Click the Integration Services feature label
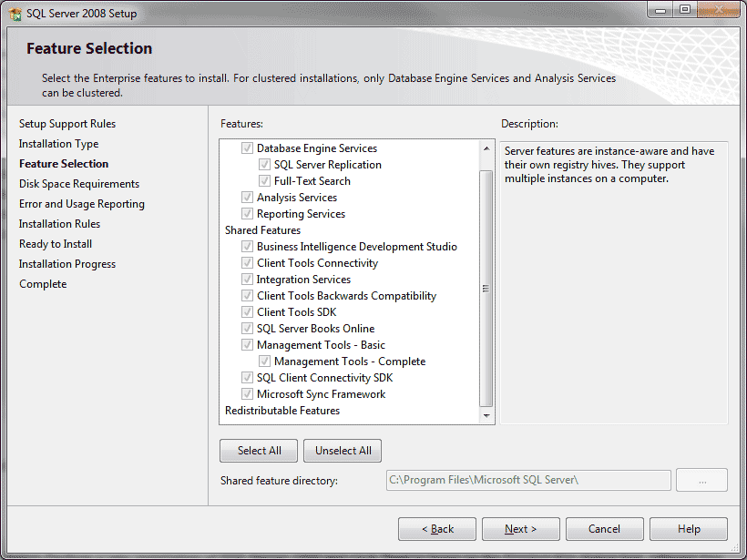This screenshot has width=747, height=560. pos(303,279)
